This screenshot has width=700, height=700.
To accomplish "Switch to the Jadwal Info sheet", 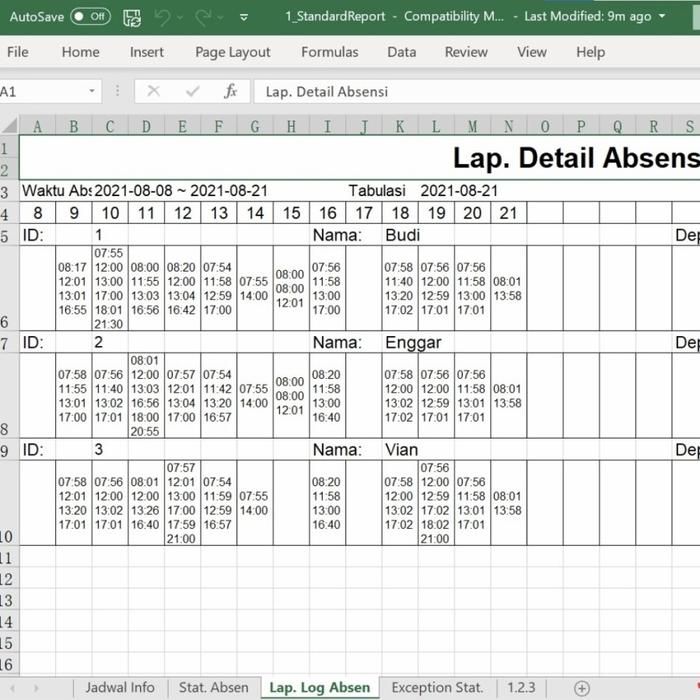I will (119, 688).
